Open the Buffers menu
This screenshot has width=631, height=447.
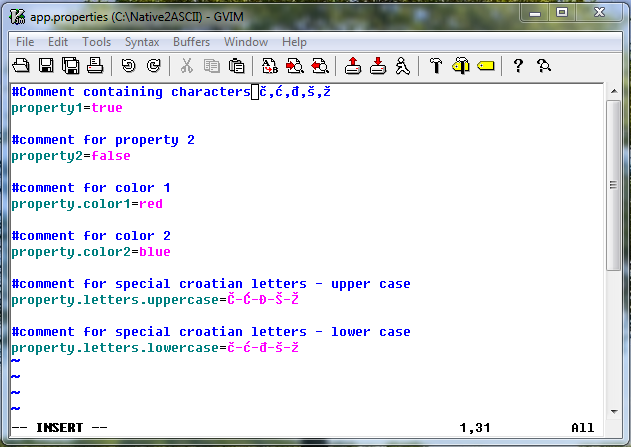192,42
